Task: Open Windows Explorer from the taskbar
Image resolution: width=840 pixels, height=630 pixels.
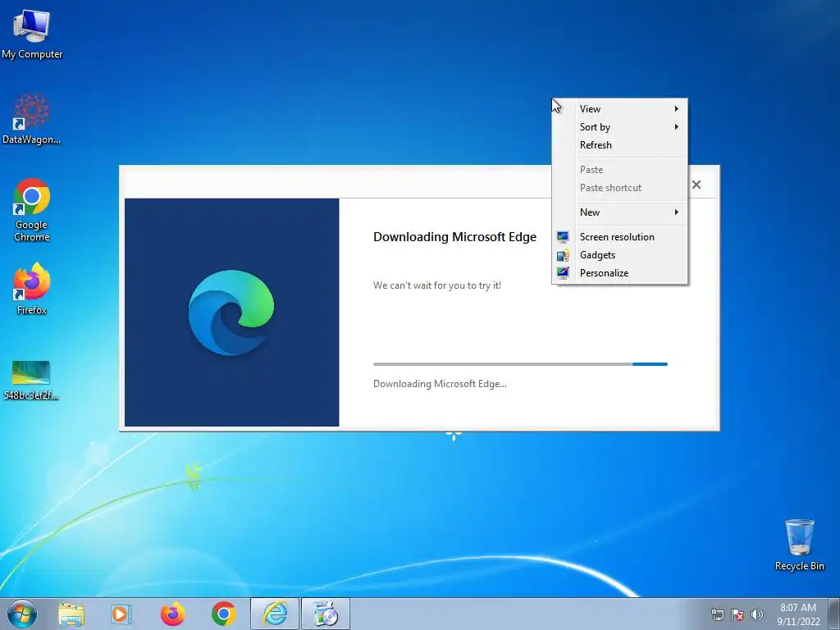Action: 71,614
